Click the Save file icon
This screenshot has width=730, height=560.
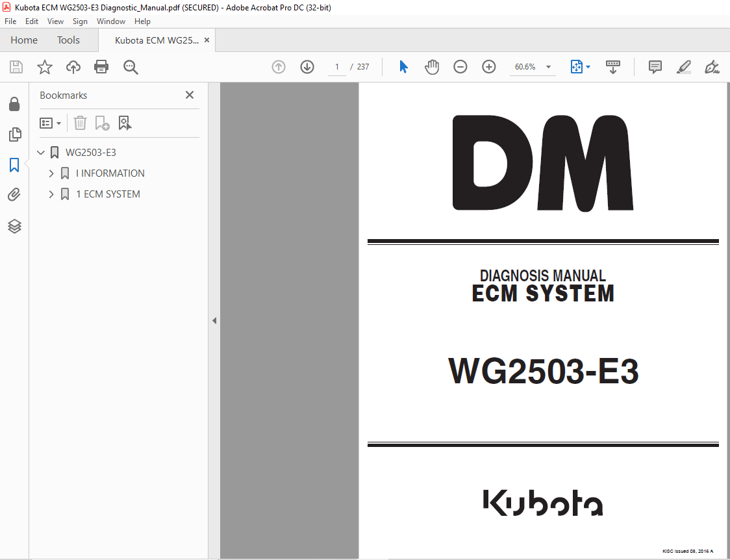click(16, 67)
